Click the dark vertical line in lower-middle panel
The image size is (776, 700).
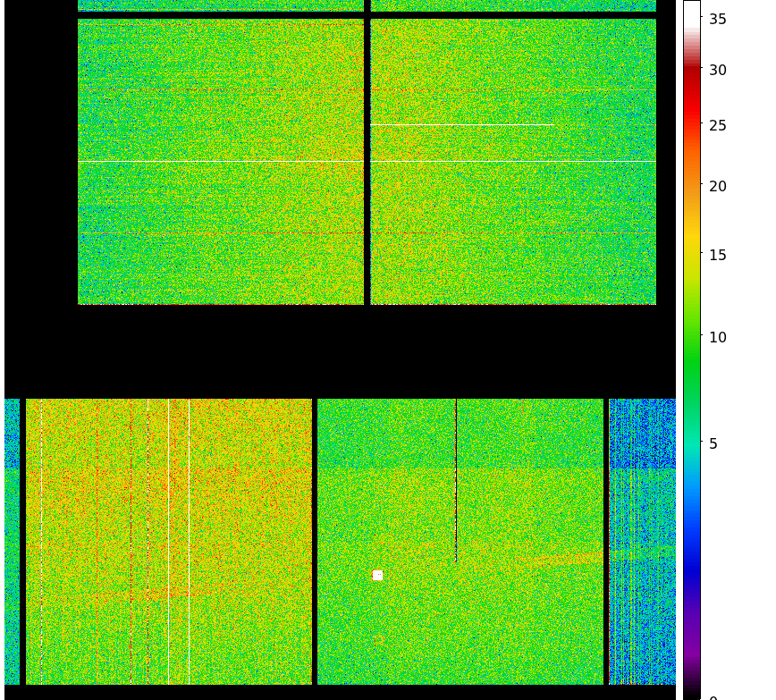[x=456, y=483]
